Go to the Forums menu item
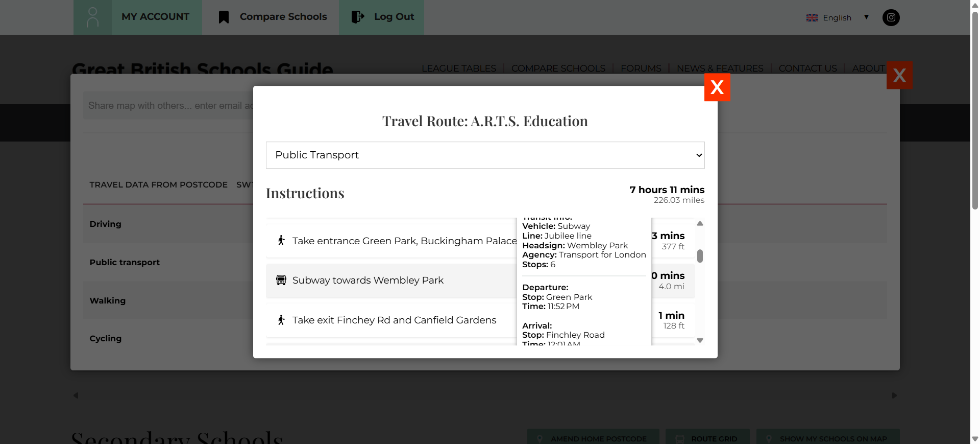980x444 pixels. click(x=641, y=68)
